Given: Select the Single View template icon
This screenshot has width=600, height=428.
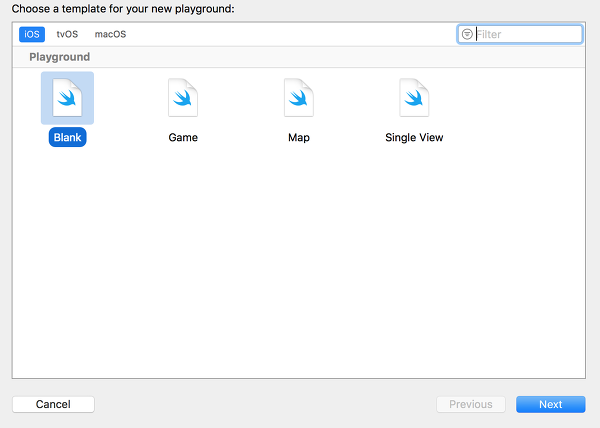Looking at the screenshot, I should 414,98.
